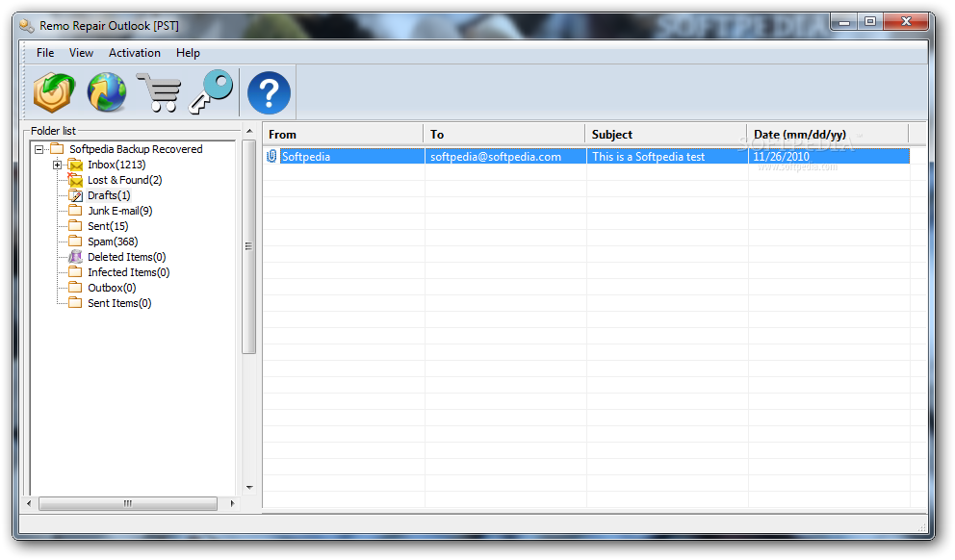Collapse the Softpedia Backup Recovered tree node
955x560 pixels.
click(x=39, y=149)
